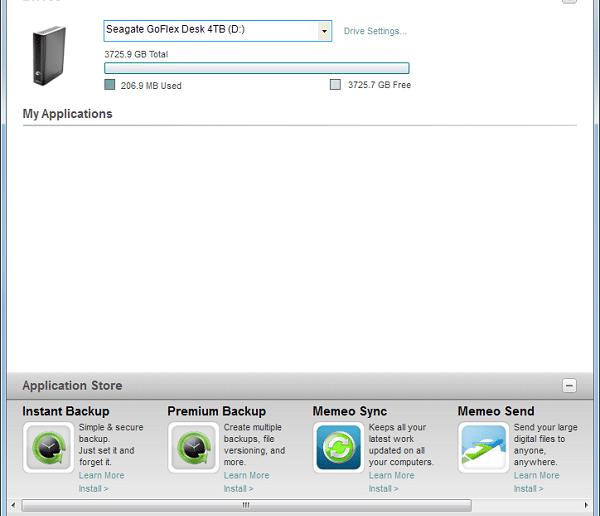Open the Instant Backup clock icon
Viewport: 600px width, 516px height.
(x=48, y=447)
